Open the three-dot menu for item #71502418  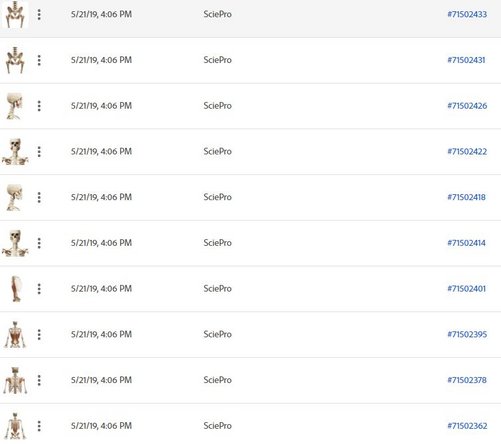[x=39, y=197]
